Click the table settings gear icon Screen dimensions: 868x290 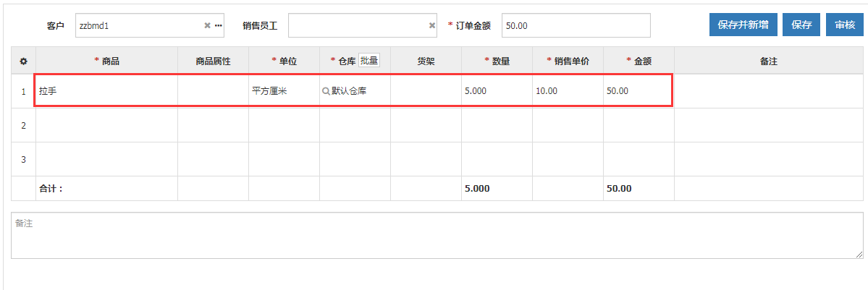pyautogui.click(x=23, y=61)
